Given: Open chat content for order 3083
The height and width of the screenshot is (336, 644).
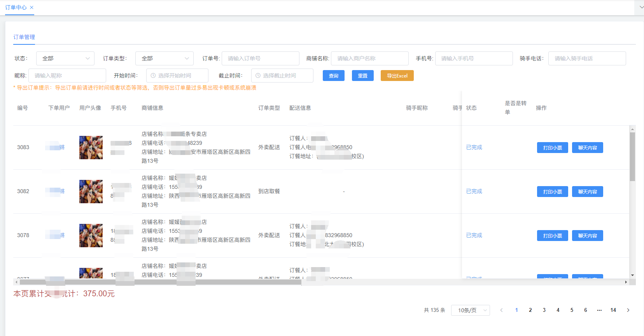Looking at the screenshot, I should tap(588, 148).
